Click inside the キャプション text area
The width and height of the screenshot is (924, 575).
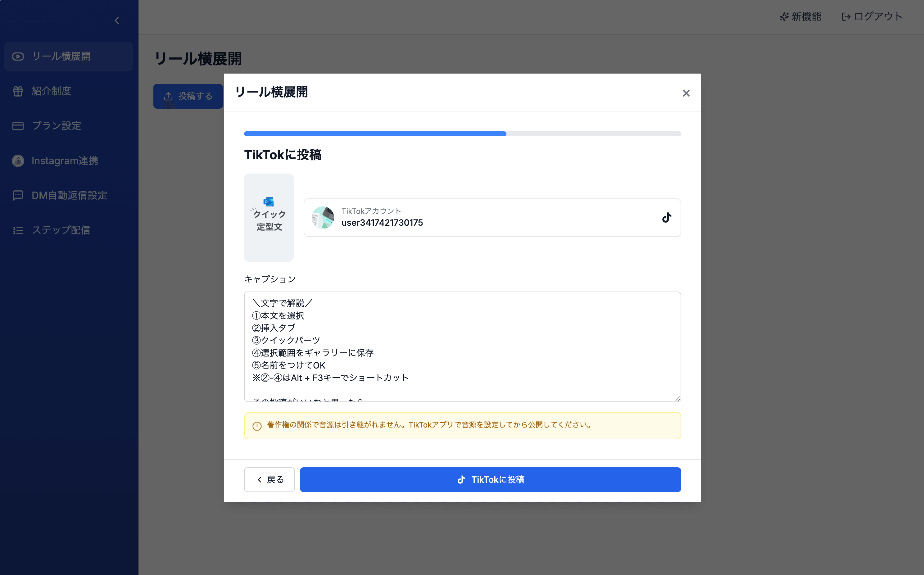tap(462, 347)
